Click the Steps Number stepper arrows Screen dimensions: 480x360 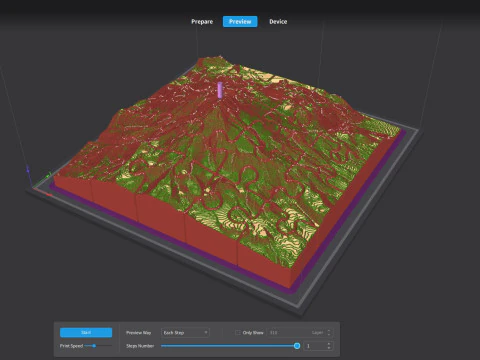point(329,346)
